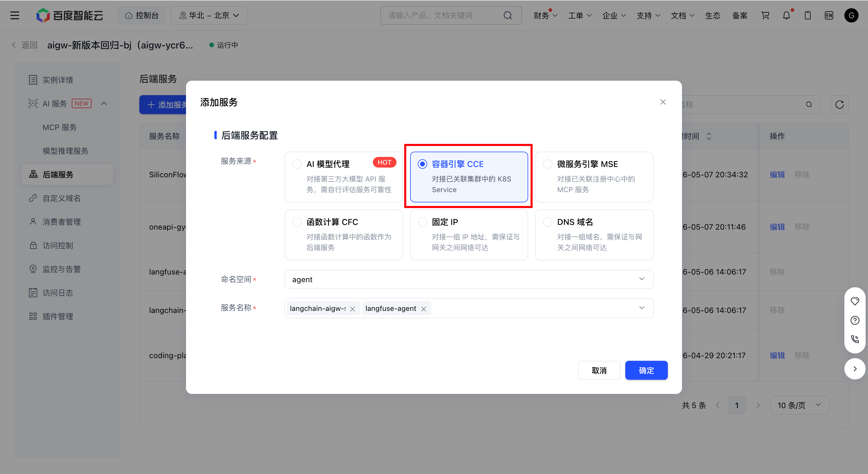Open 模型推理服务 in the sidebar
Screen dimensions: 868x474
67,151
